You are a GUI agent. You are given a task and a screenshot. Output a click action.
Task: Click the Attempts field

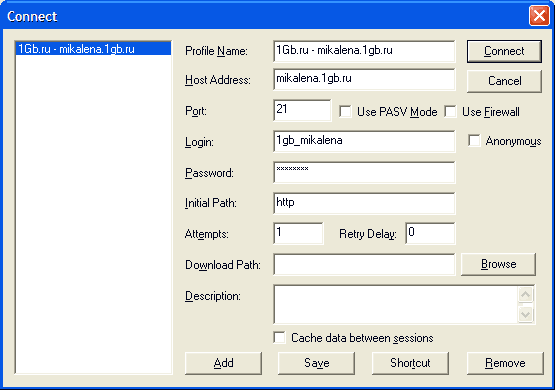point(298,233)
